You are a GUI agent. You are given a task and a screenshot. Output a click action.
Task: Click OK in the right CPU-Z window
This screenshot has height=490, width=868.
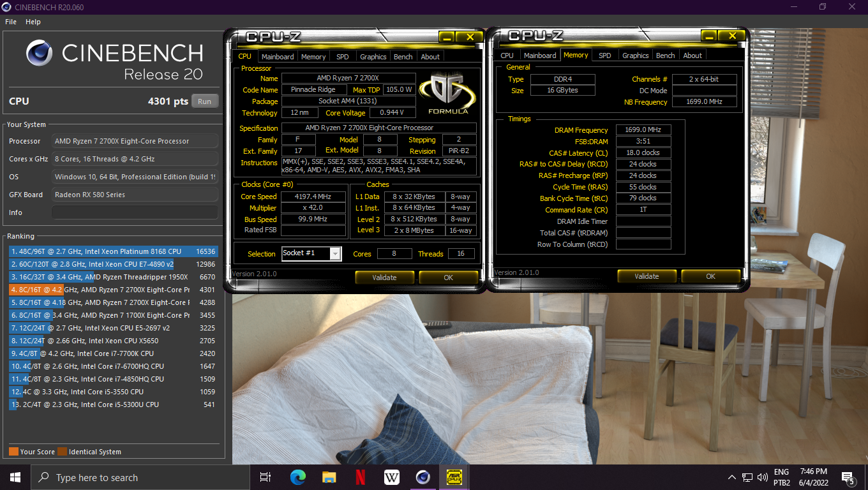(x=710, y=276)
